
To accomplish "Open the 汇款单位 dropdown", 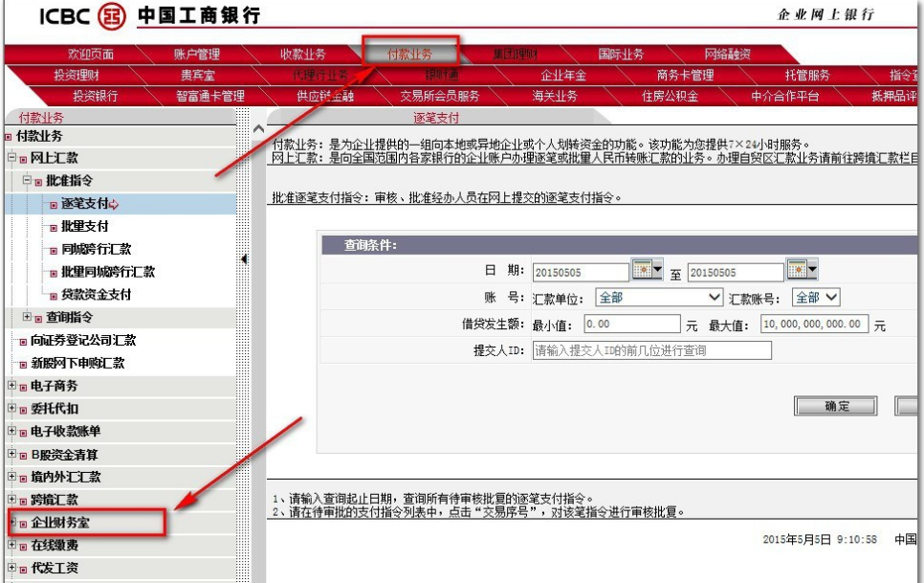I will pos(659,297).
